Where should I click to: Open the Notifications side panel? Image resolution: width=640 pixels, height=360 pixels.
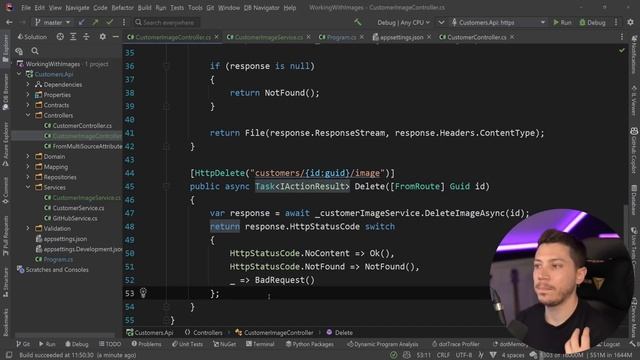[x=634, y=54]
